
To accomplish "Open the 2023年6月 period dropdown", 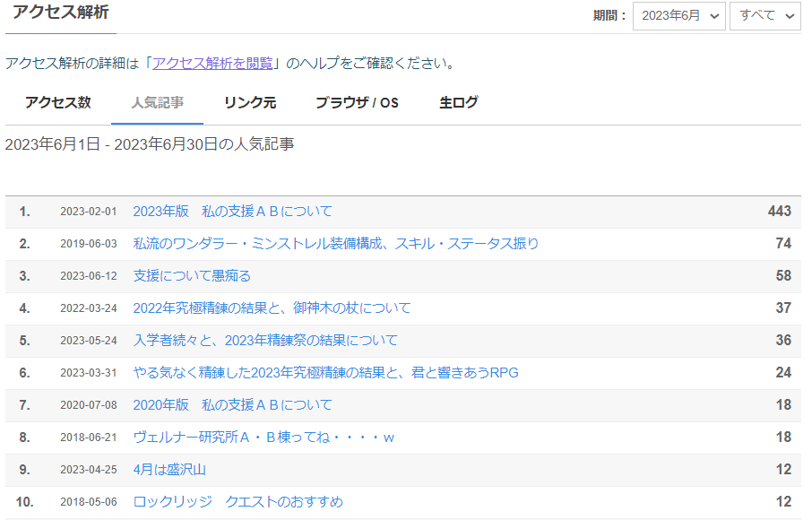I will pyautogui.click(x=679, y=16).
